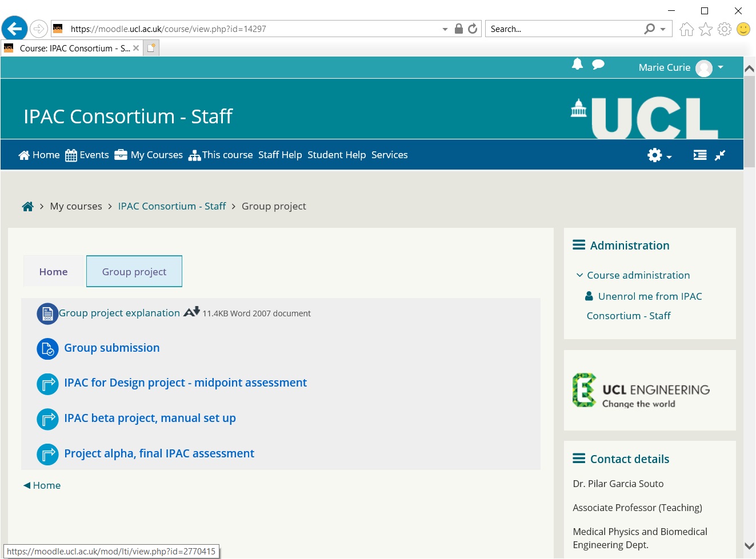Click the browser back arrow button
Image resolution: width=756 pixels, height=559 pixels.
[x=14, y=29]
